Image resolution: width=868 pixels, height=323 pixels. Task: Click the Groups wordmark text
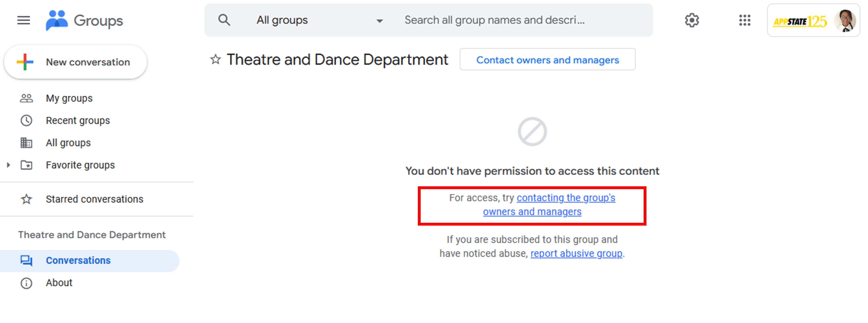coord(98,21)
